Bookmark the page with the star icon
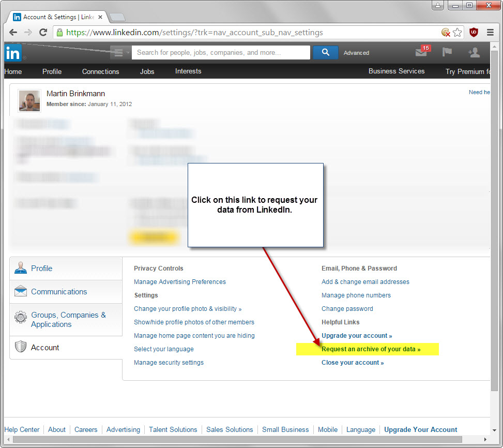503x448 pixels. click(458, 33)
